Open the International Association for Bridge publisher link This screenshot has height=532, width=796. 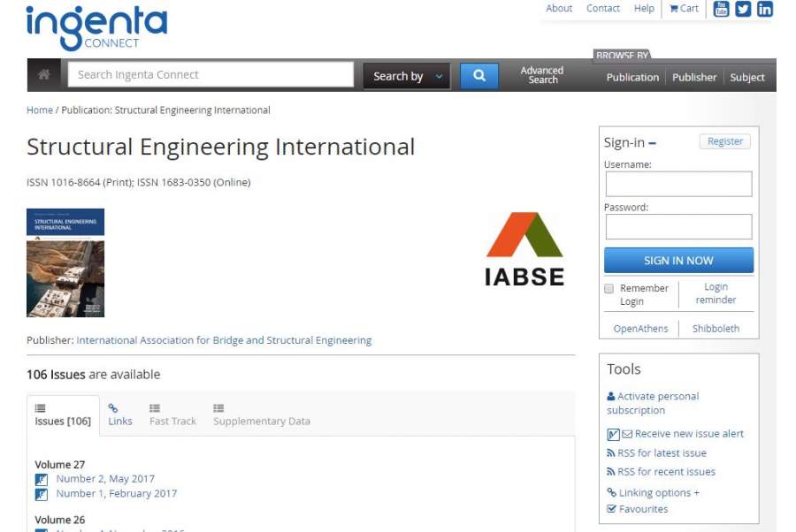[x=224, y=340]
